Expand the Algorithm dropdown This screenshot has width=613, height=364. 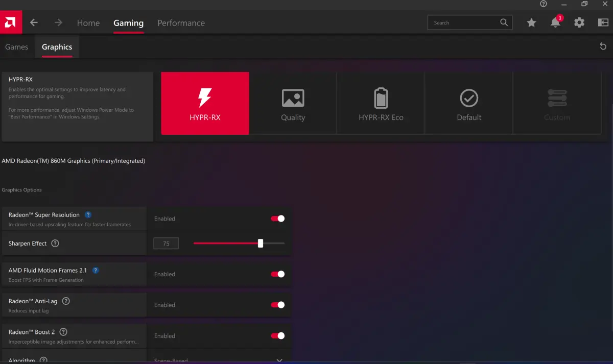(x=279, y=360)
